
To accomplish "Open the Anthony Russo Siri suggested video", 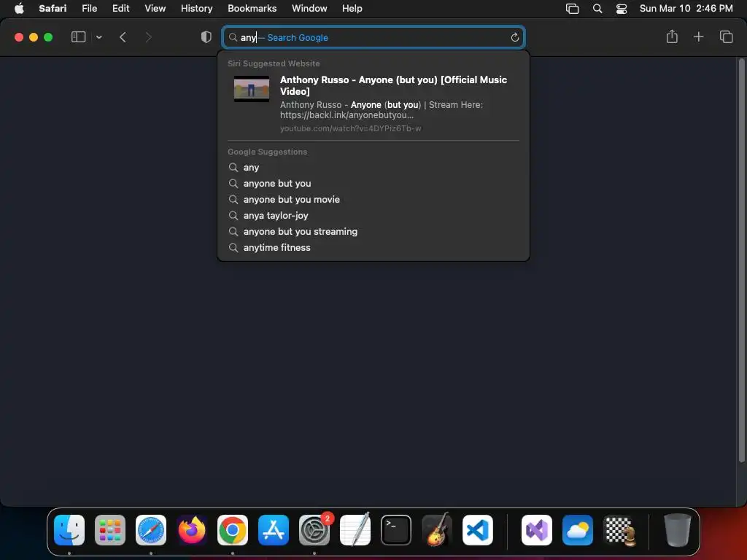I will click(373, 104).
